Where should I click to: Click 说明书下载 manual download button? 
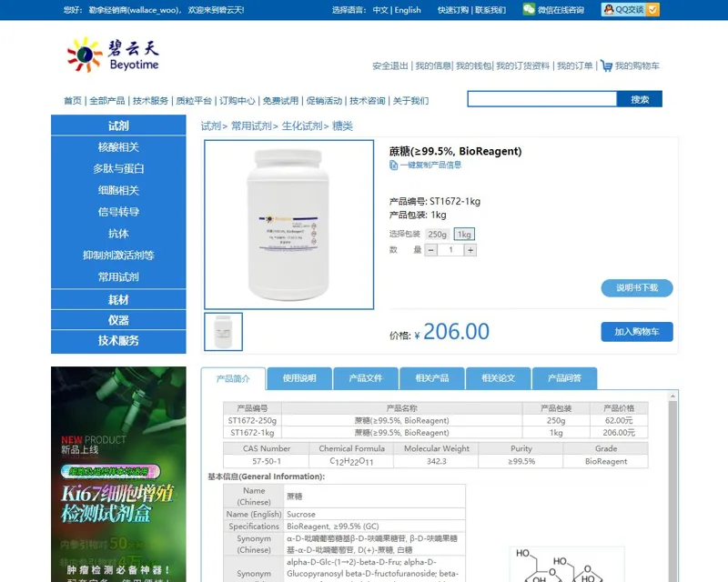tap(636, 287)
